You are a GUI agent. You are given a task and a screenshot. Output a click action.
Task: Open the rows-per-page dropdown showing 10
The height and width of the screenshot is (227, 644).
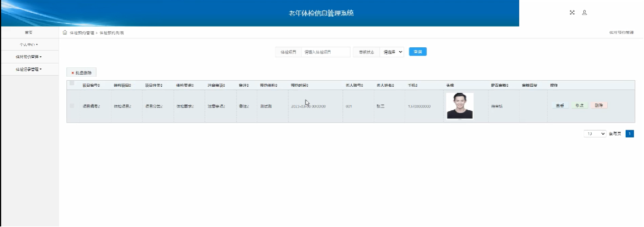pyautogui.click(x=594, y=134)
